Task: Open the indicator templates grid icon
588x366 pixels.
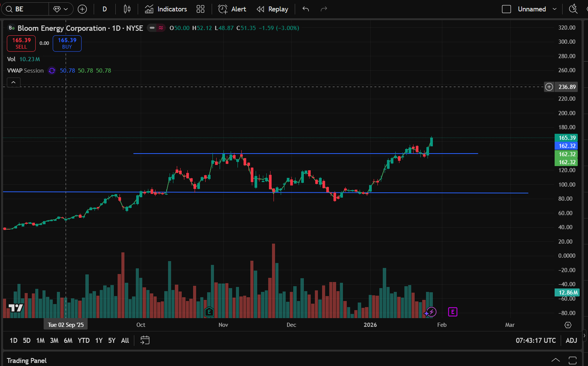Action: [x=200, y=9]
